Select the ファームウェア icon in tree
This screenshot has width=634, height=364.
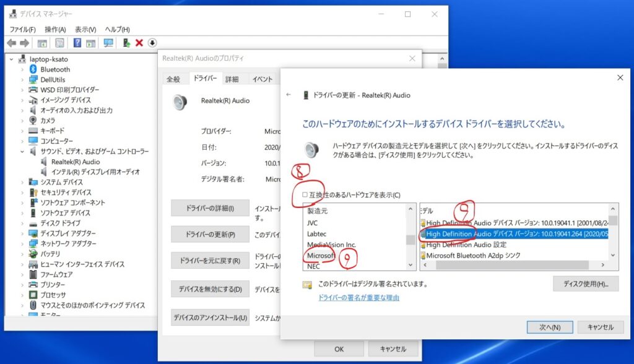coord(33,274)
